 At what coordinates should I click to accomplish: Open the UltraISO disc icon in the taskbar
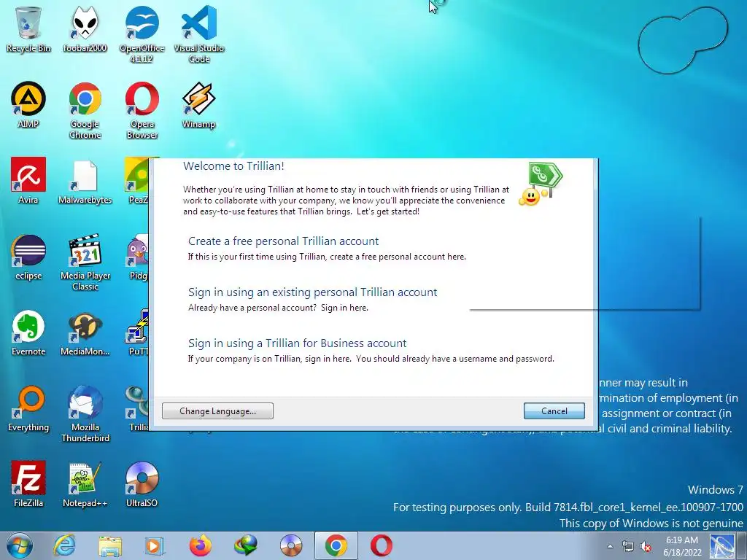[291, 545]
